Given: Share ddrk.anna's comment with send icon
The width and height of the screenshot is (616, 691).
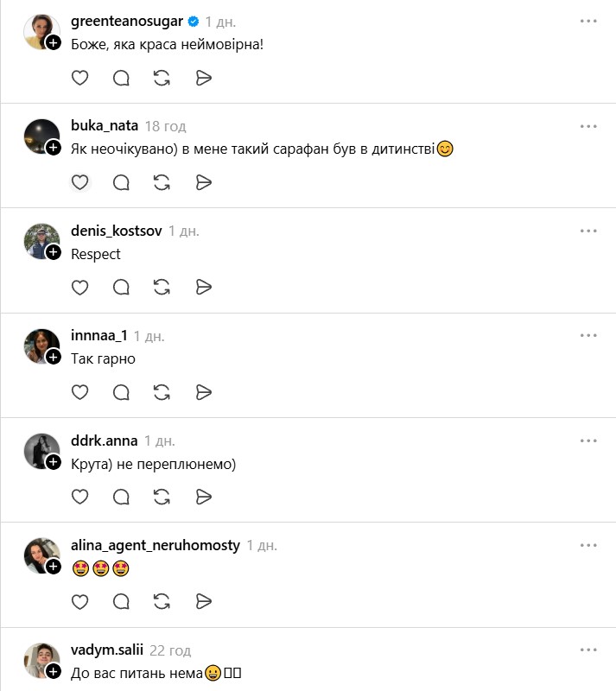Looking at the screenshot, I should 204,497.
